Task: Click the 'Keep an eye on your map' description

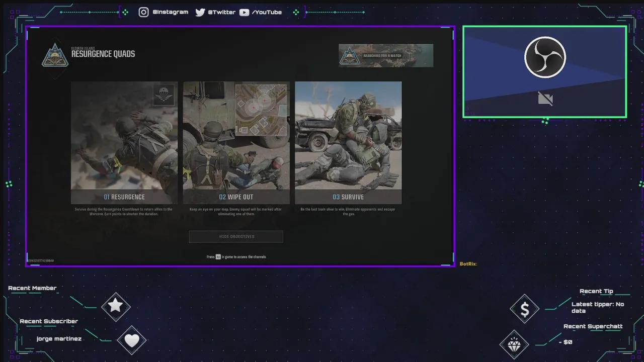Action: point(236,212)
